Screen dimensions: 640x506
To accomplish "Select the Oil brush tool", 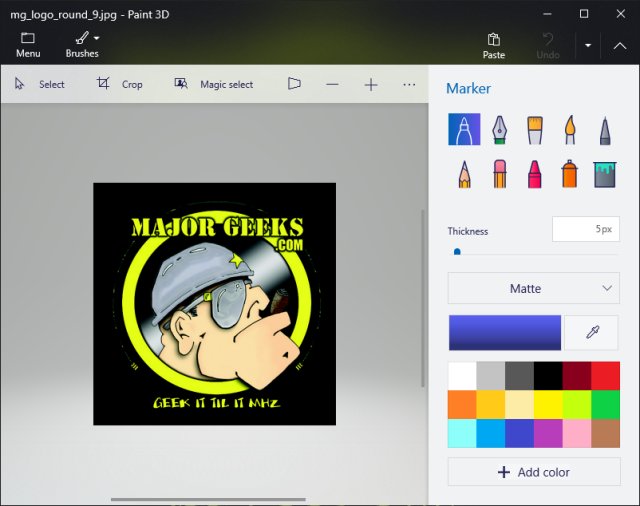I will (x=535, y=130).
